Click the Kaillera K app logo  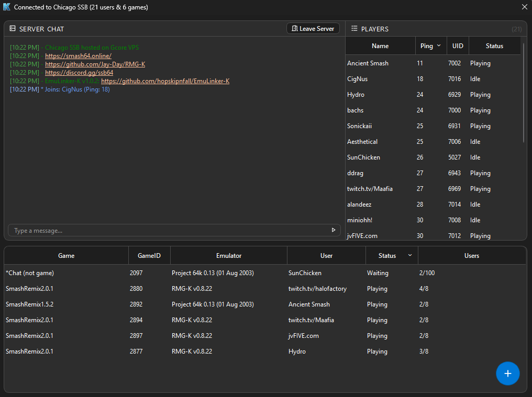coord(6,7)
